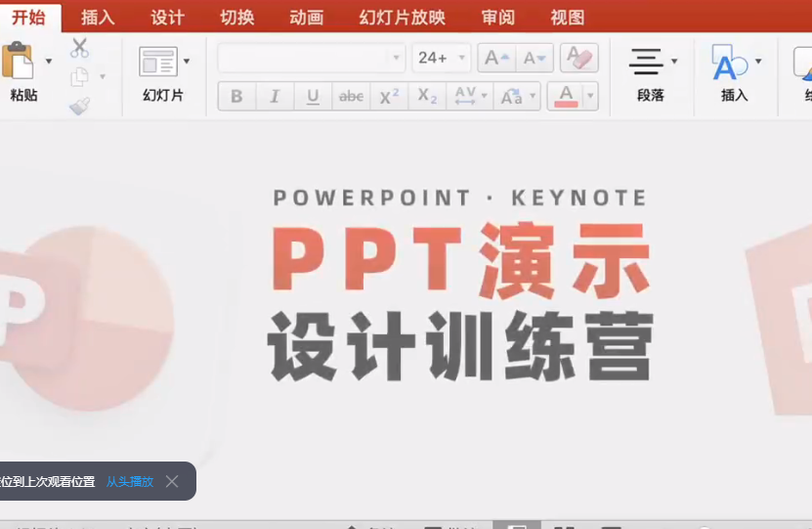This screenshot has width=812, height=529.
Task: Open the 幻灯片放映 ribbon tab
Action: click(403, 18)
